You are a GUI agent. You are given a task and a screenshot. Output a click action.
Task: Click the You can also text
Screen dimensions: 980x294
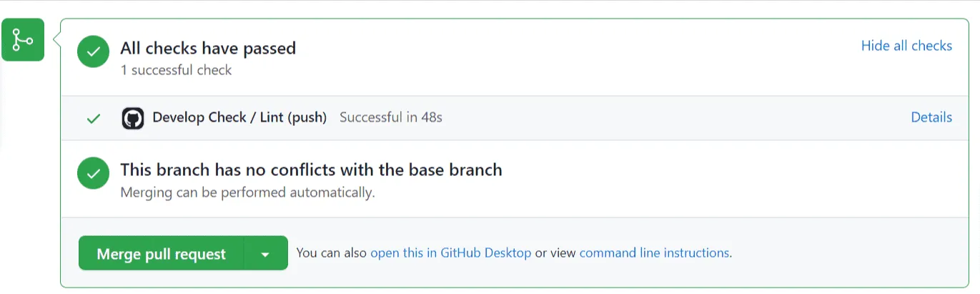tap(332, 253)
